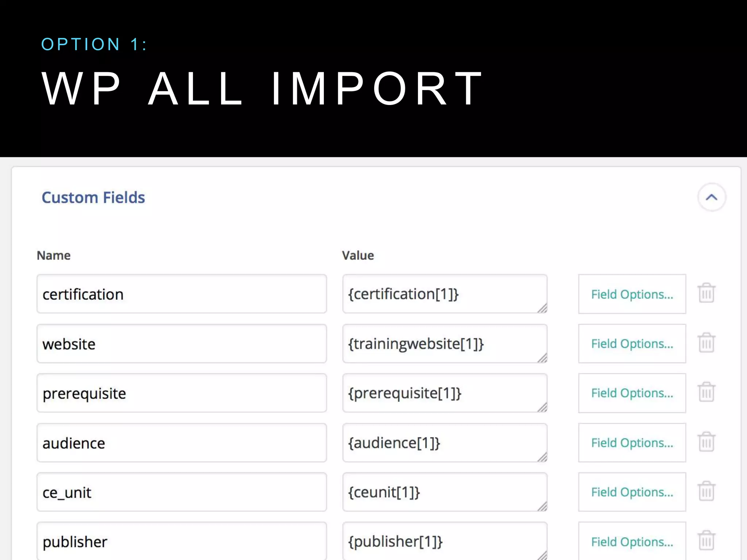
Task: Click the {audience[1]} value textarea
Action: pyautogui.click(x=444, y=443)
